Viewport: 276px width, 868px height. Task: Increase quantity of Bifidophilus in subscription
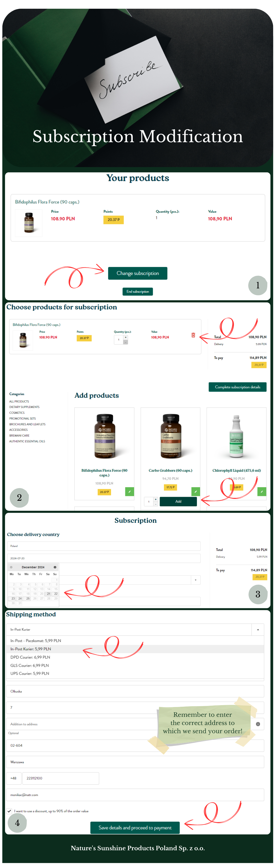pos(126,337)
